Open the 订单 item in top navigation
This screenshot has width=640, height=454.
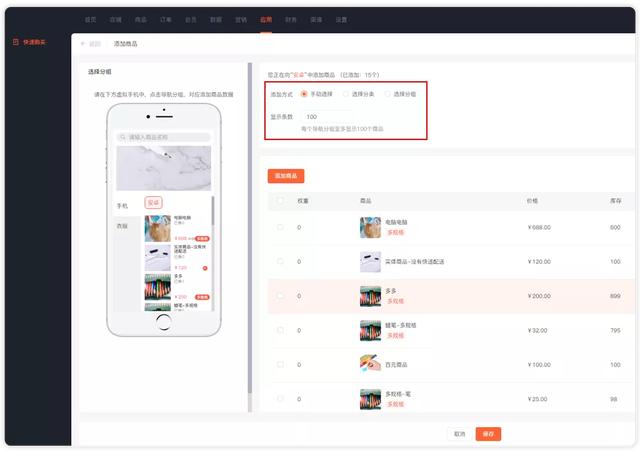166,20
